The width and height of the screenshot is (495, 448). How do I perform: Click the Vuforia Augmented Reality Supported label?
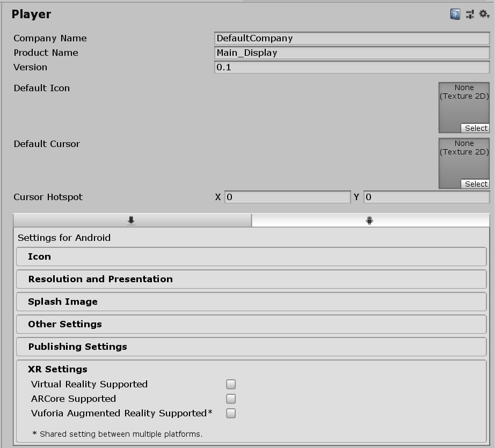click(122, 413)
